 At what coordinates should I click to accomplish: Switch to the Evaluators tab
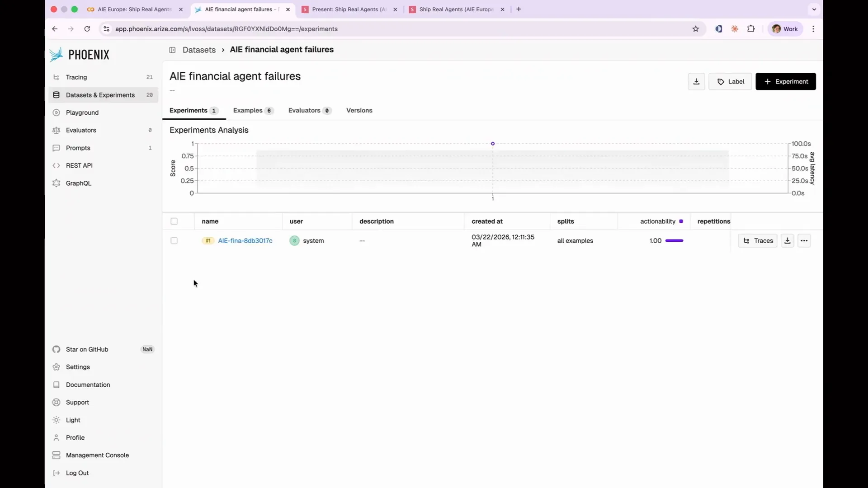click(310, 110)
